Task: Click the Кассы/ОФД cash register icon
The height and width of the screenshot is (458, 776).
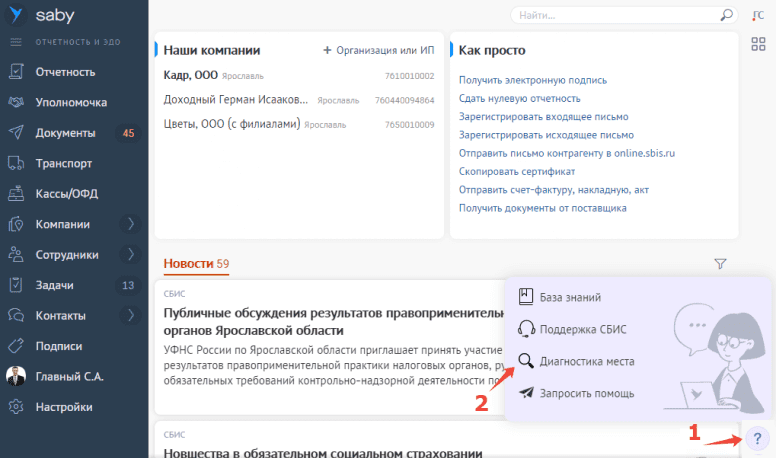Action: tap(16, 194)
